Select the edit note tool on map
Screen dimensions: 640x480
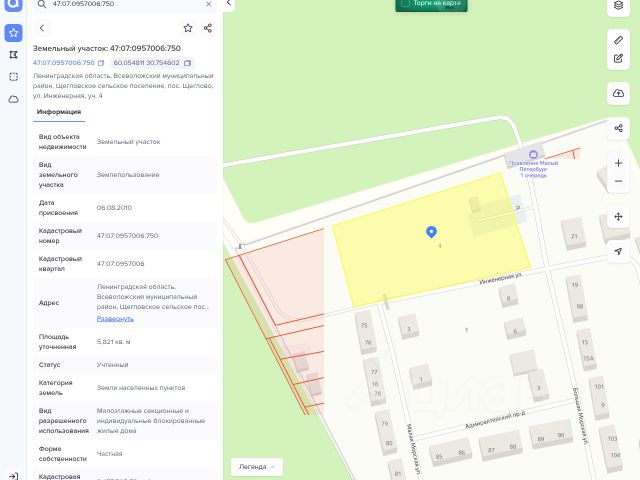click(x=618, y=58)
